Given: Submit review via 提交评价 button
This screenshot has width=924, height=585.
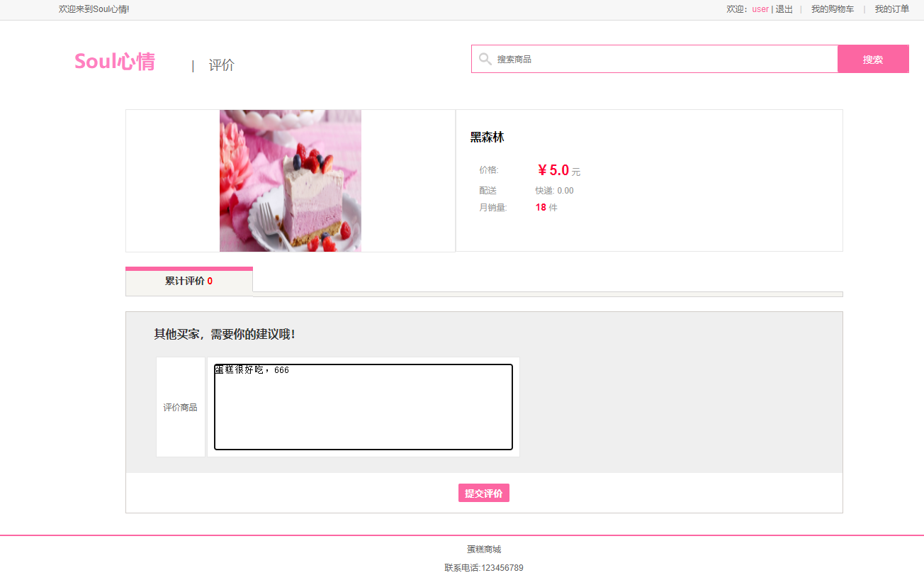Looking at the screenshot, I should [484, 493].
